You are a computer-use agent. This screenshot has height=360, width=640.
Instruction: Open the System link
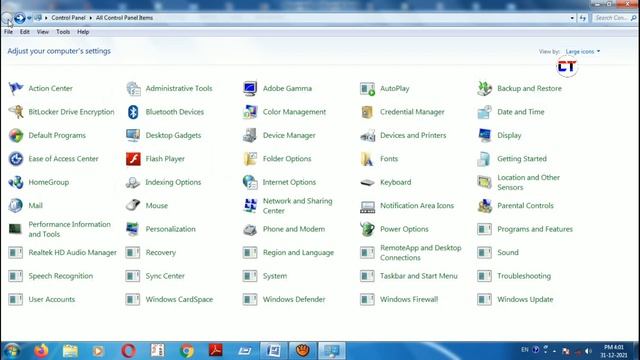pyautogui.click(x=275, y=276)
